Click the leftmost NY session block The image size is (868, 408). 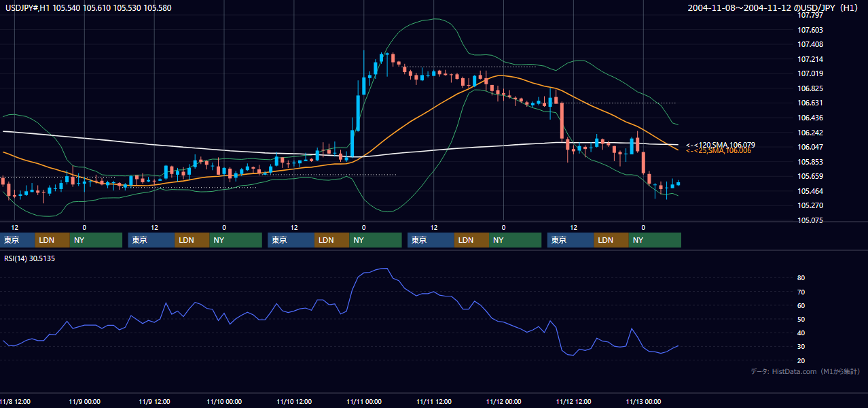coord(96,240)
